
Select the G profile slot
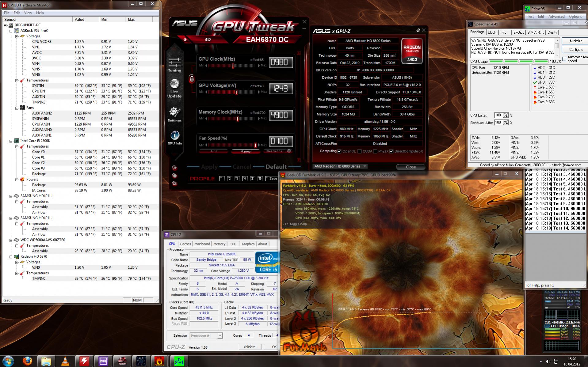[260, 179]
